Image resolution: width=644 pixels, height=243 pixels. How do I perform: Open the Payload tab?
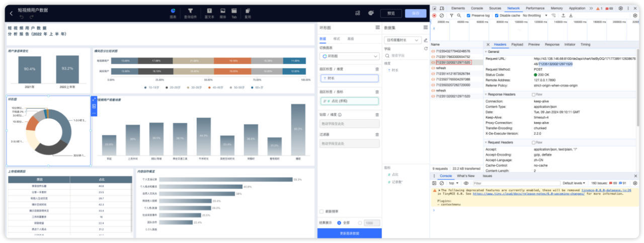tap(517, 44)
